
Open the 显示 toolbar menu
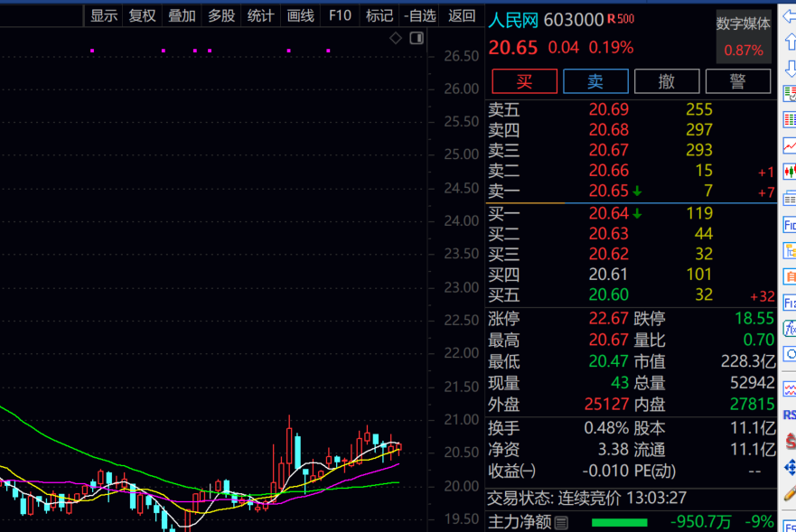pos(104,15)
